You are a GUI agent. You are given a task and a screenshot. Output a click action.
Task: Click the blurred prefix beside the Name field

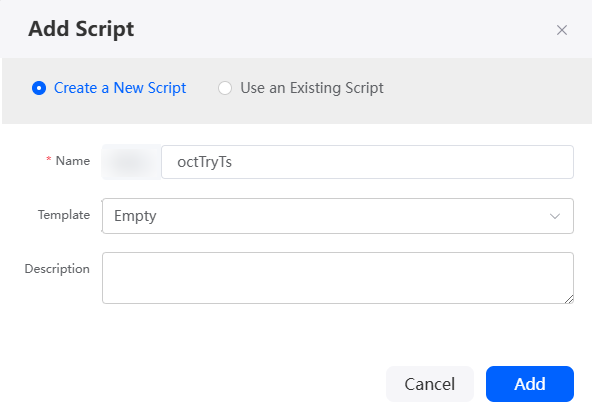click(131, 162)
